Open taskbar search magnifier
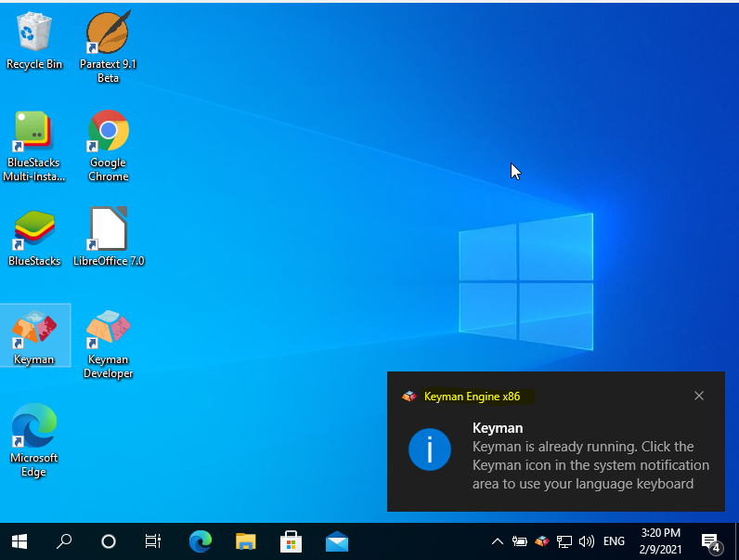 click(x=64, y=541)
